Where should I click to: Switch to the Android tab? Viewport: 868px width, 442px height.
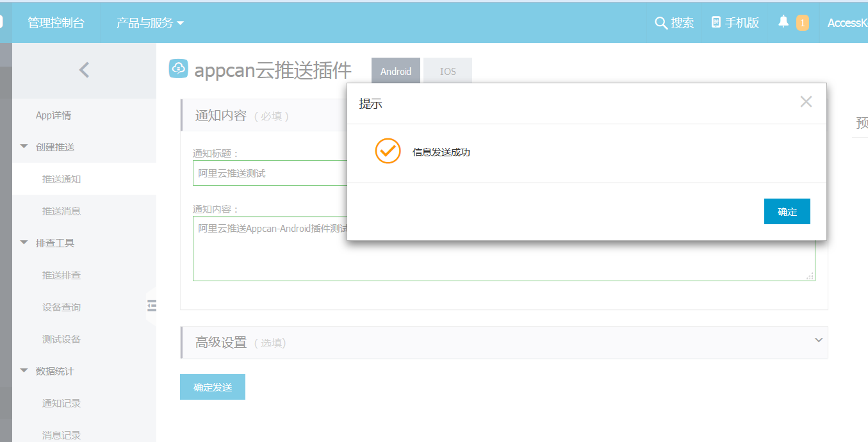coord(396,71)
